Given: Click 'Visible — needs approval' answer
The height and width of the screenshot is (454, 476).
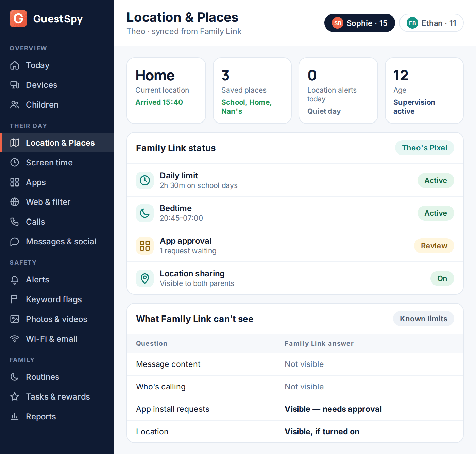Looking at the screenshot, I should pos(333,409).
